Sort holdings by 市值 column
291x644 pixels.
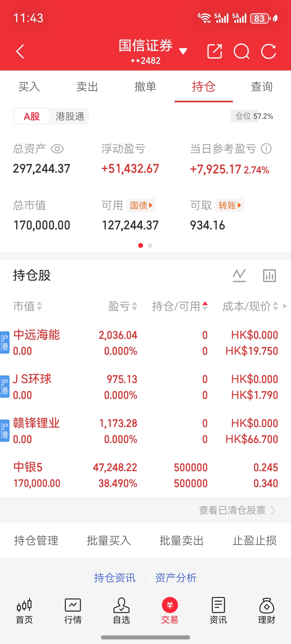pos(28,306)
